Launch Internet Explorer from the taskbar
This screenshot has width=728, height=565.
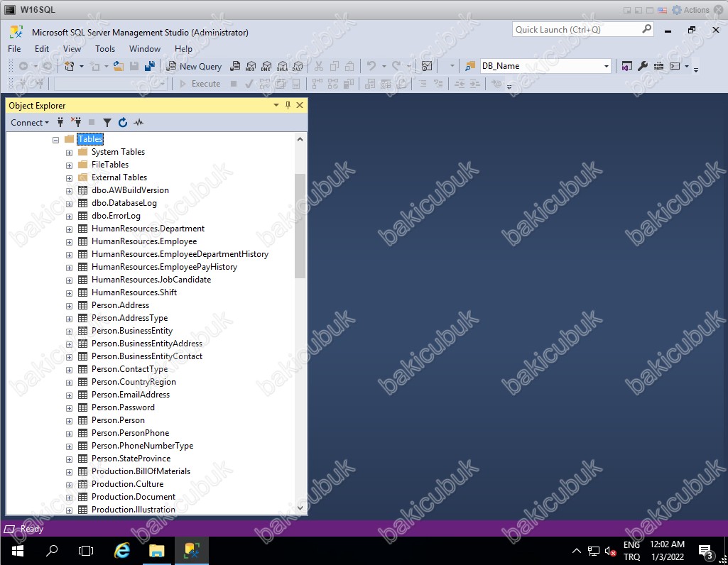(x=121, y=551)
